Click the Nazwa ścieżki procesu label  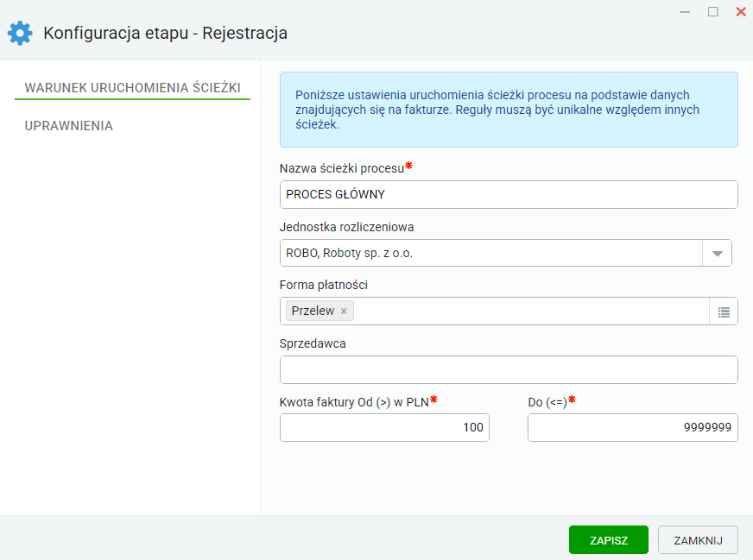pyautogui.click(x=342, y=168)
